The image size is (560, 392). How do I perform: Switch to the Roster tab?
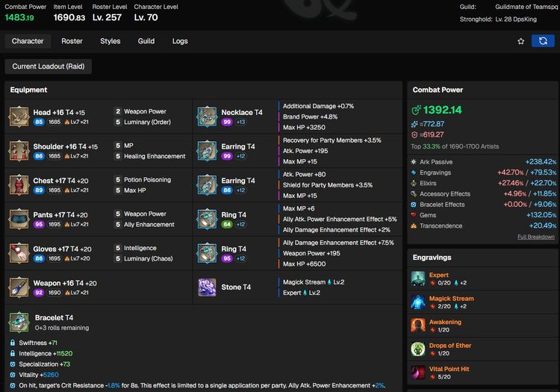click(72, 41)
